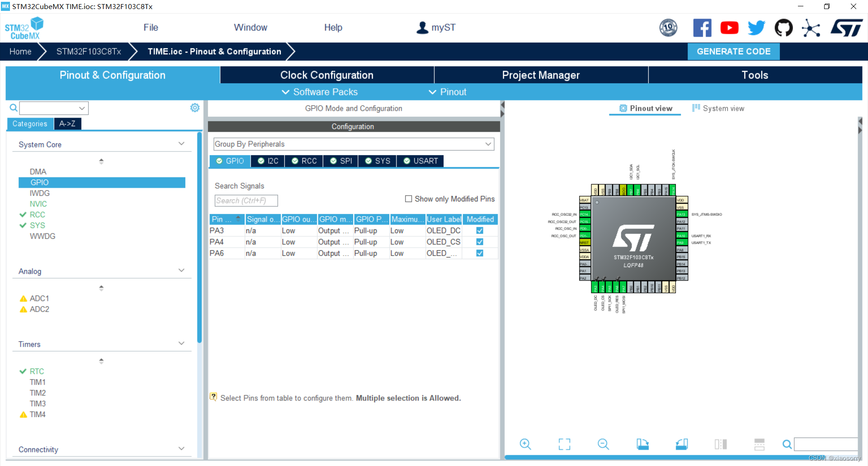
Task: Select the USART peripheral tab
Action: 420,161
